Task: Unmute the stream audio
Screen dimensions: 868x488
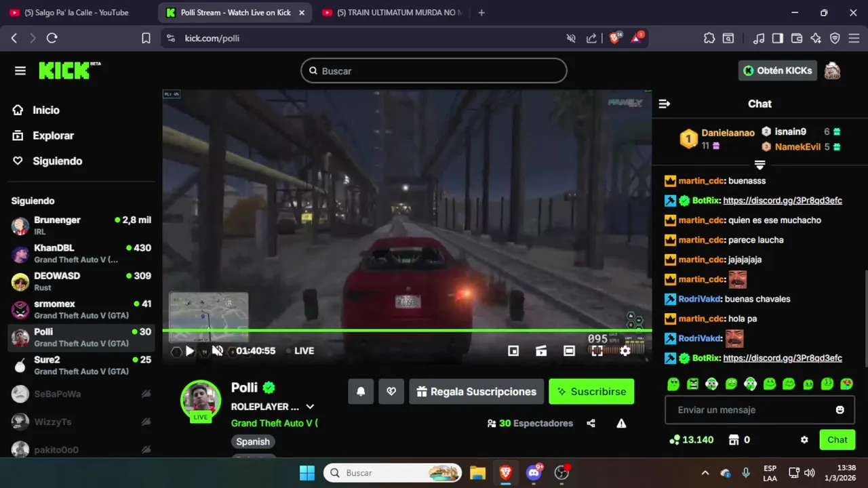Action: coord(218,350)
